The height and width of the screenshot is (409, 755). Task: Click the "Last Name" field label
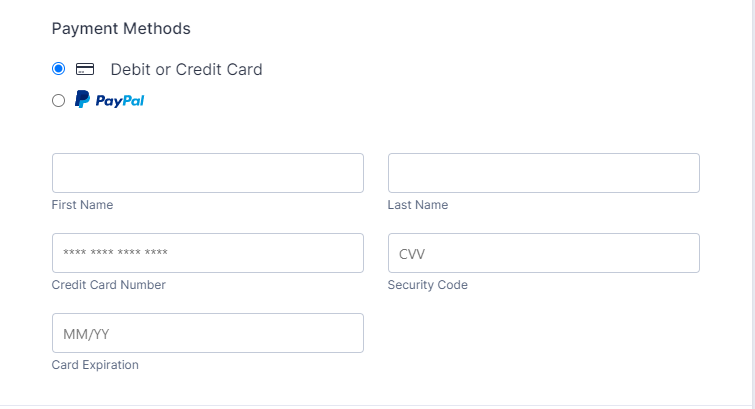point(417,205)
